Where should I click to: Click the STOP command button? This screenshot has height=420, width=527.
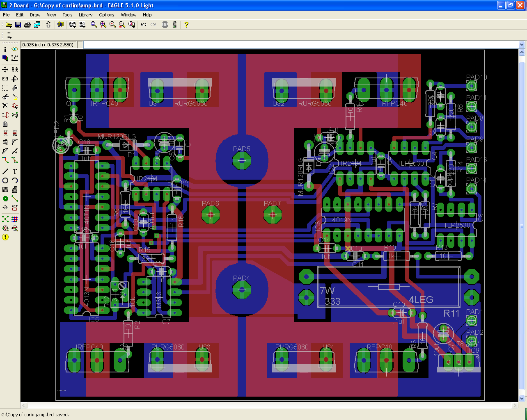165,25
